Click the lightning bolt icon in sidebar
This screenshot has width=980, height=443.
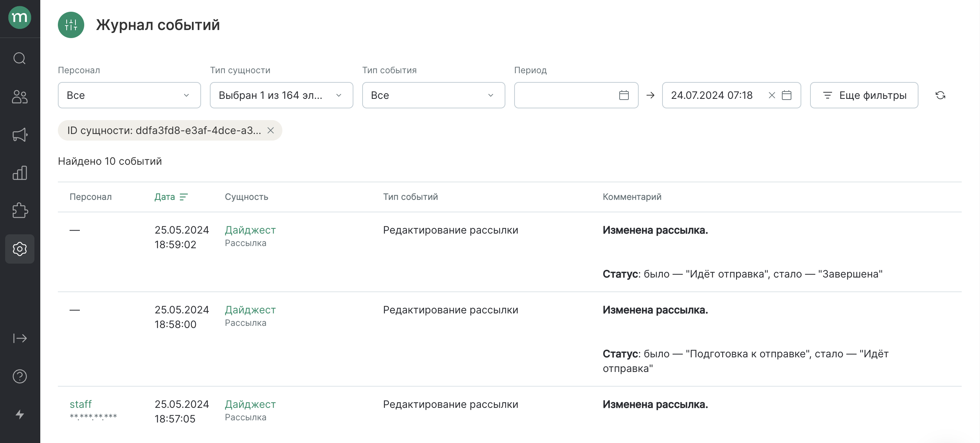pos(19,414)
